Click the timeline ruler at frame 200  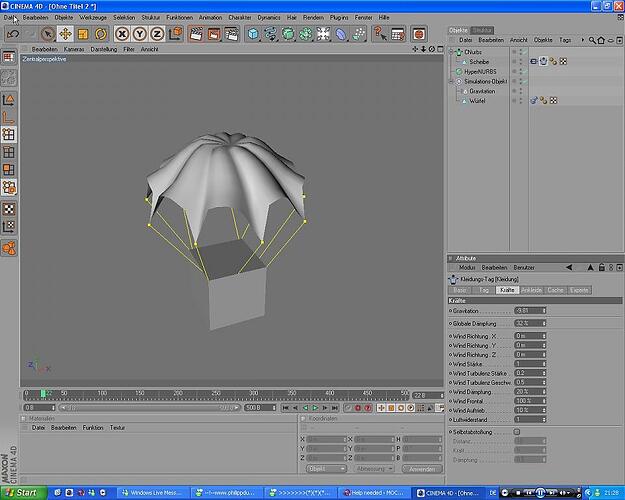click(x=178, y=394)
